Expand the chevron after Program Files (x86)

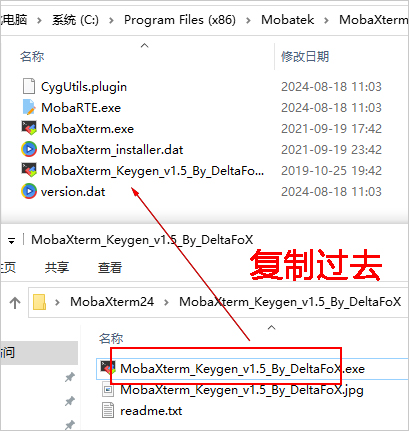248,20
